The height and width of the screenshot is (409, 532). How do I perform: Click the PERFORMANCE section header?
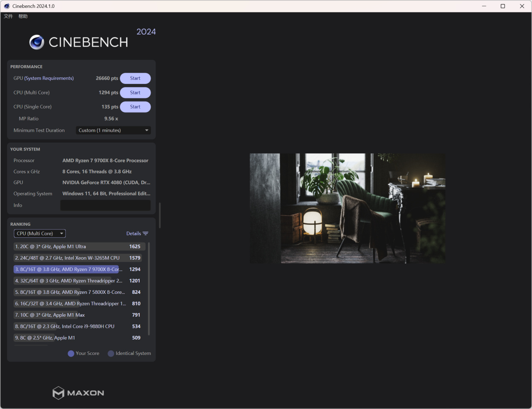pos(26,67)
